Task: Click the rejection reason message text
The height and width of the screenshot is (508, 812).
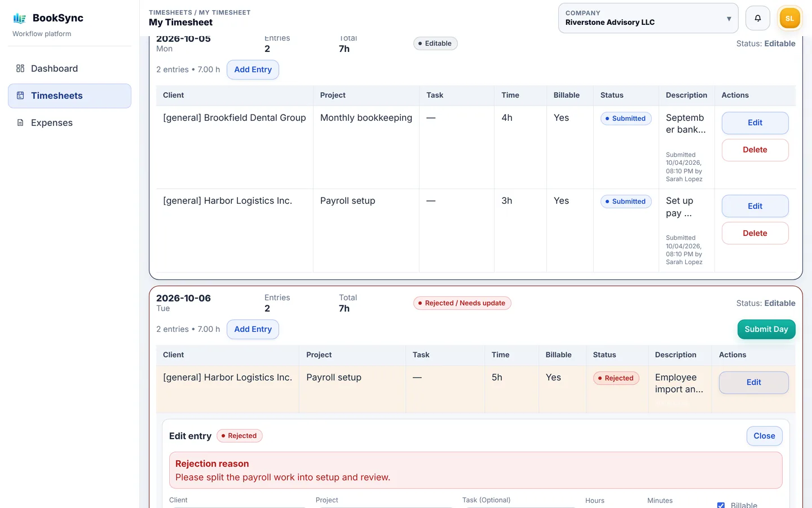Action: click(283, 478)
